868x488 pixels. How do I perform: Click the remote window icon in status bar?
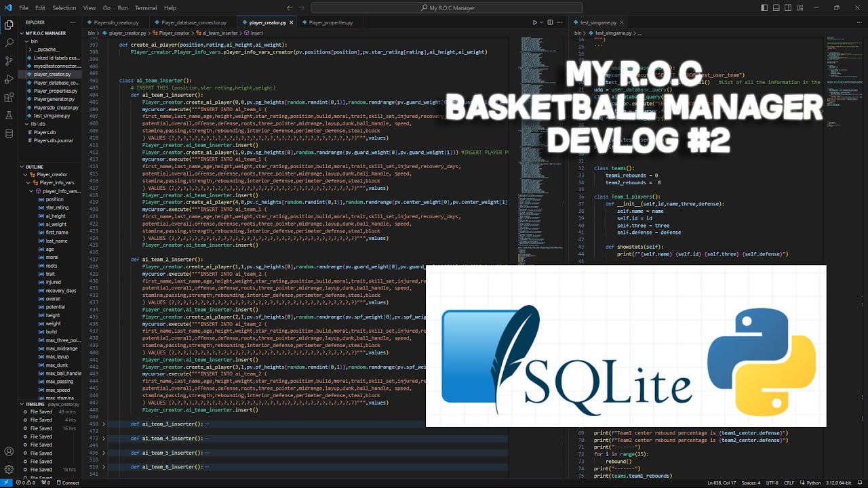[7, 483]
